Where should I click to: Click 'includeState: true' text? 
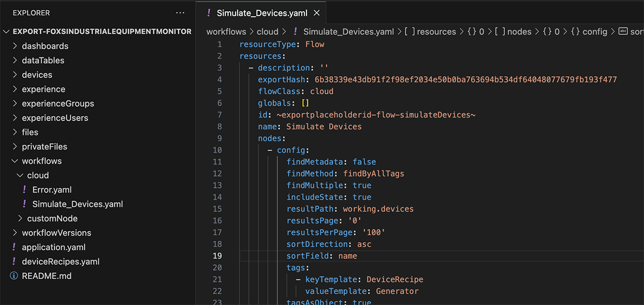pos(329,197)
